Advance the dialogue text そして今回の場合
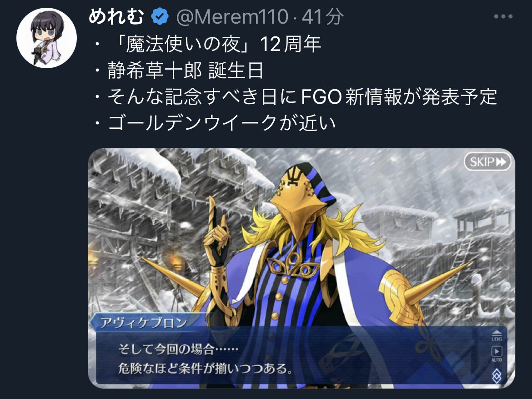Viewport: 532px width, 399px height. pos(178,349)
